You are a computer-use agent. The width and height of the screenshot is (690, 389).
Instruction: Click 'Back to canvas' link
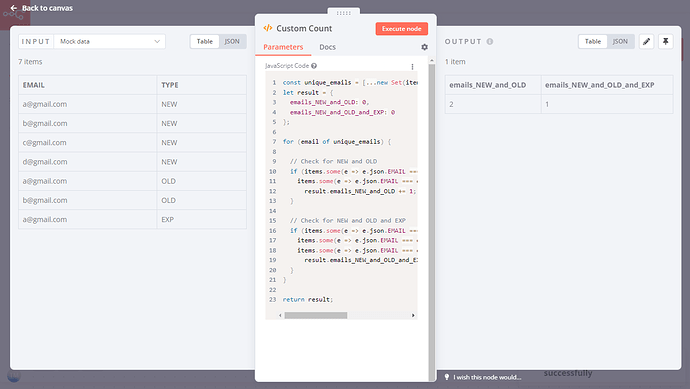(x=47, y=8)
